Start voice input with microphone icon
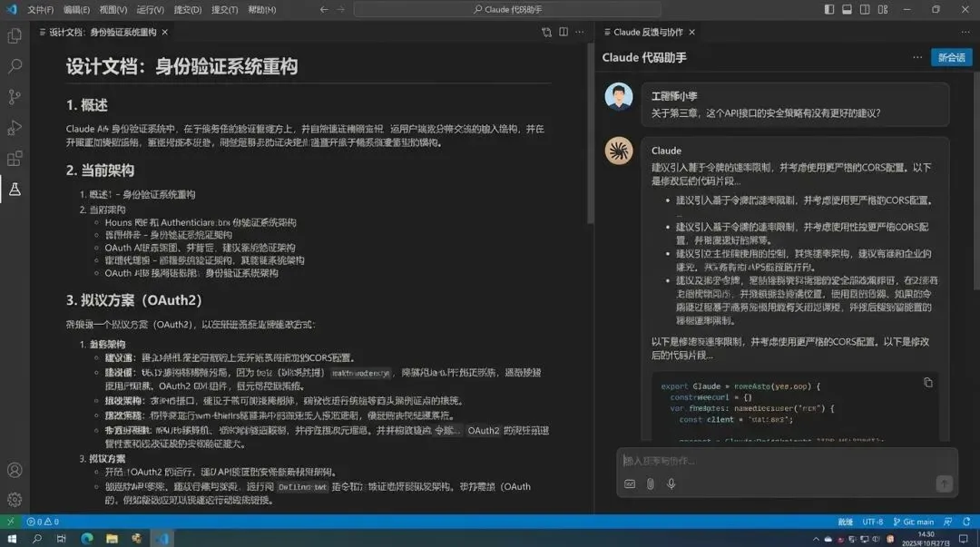The height and width of the screenshot is (547, 980). pyautogui.click(x=671, y=484)
